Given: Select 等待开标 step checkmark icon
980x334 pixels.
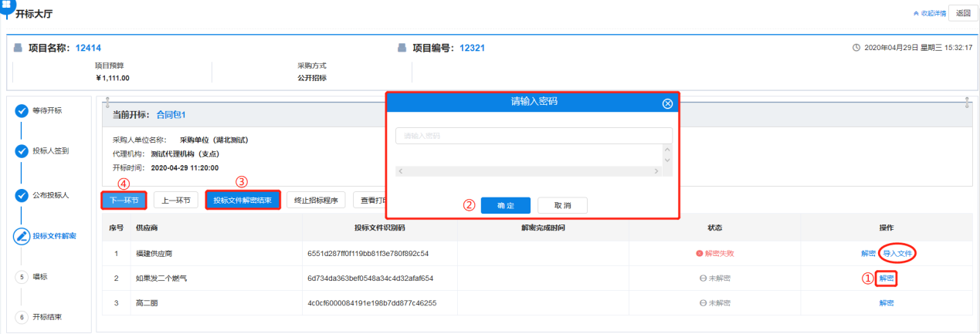Looking at the screenshot, I should (22, 111).
